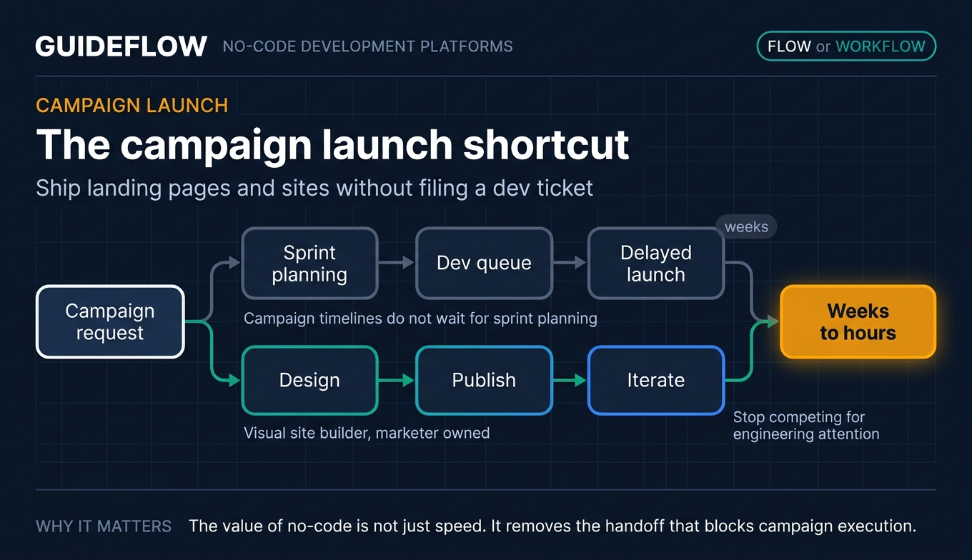Select the green 'Design' node
The height and width of the screenshot is (560, 972).
pyautogui.click(x=309, y=380)
